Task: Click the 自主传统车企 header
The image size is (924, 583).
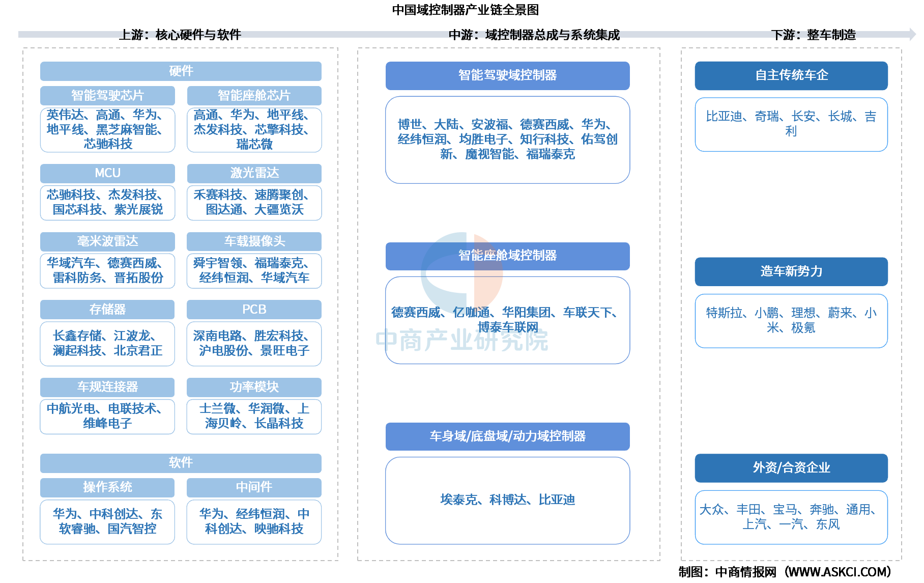Action: point(792,76)
